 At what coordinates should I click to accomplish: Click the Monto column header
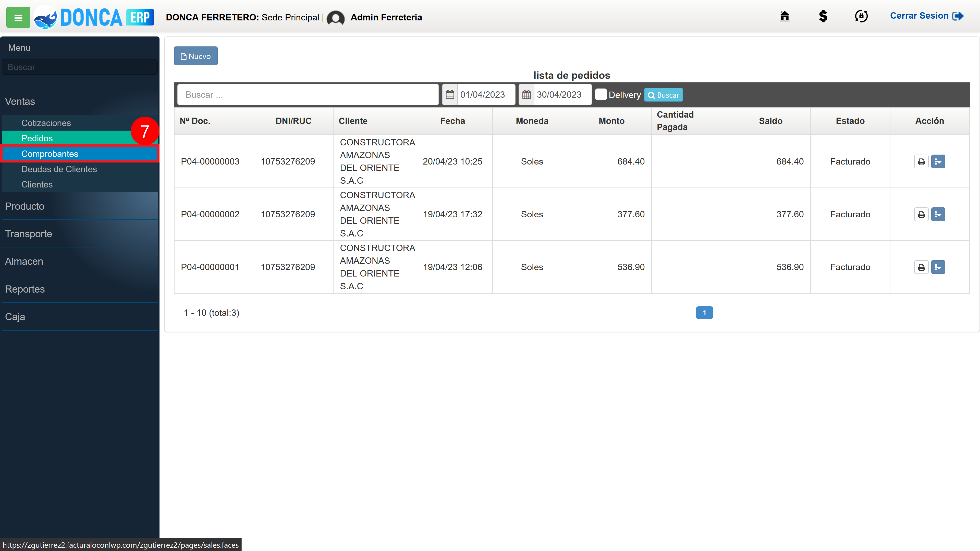pos(611,121)
